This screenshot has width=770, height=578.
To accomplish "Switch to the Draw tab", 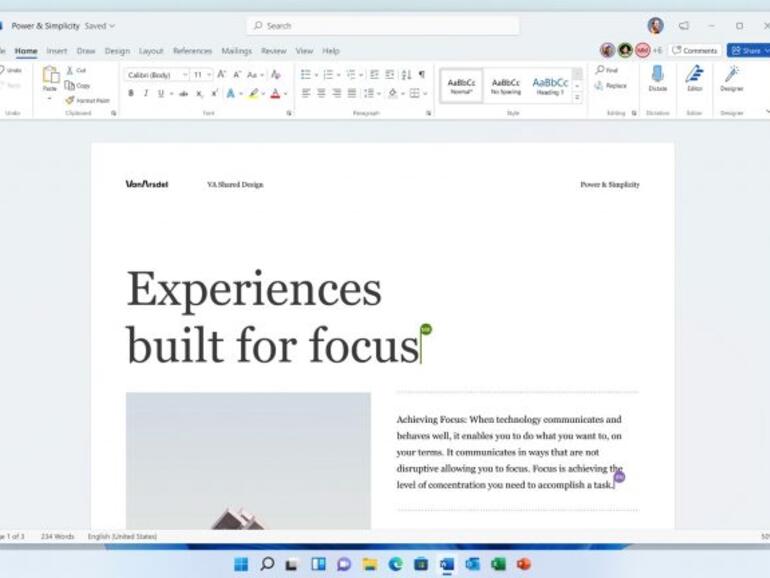I will point(86,51).
